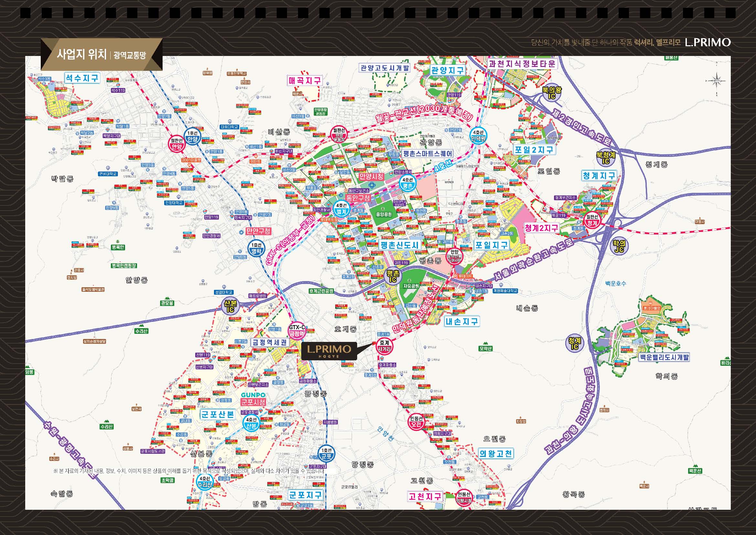Select the 4호선 인덕원 station icon

pyautogui.click(x=478, y=135)
